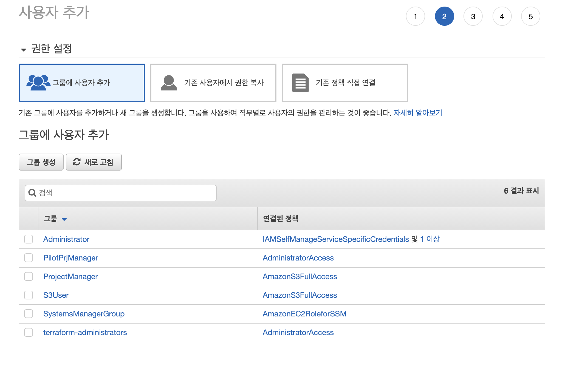Click the magnifier search icon
Image resolution: width=588 pixels, height=391 pixels.
(32, 193)
